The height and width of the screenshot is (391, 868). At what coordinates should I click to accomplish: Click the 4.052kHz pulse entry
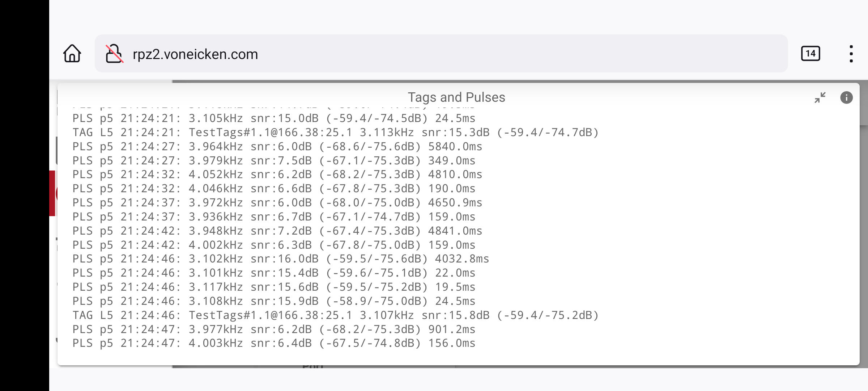tap(277, 175)
